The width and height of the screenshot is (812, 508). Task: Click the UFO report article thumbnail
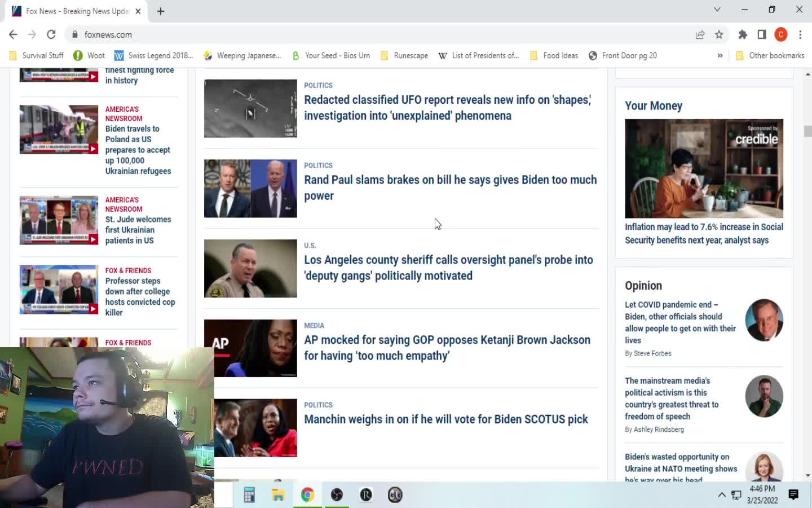point(250,108)
